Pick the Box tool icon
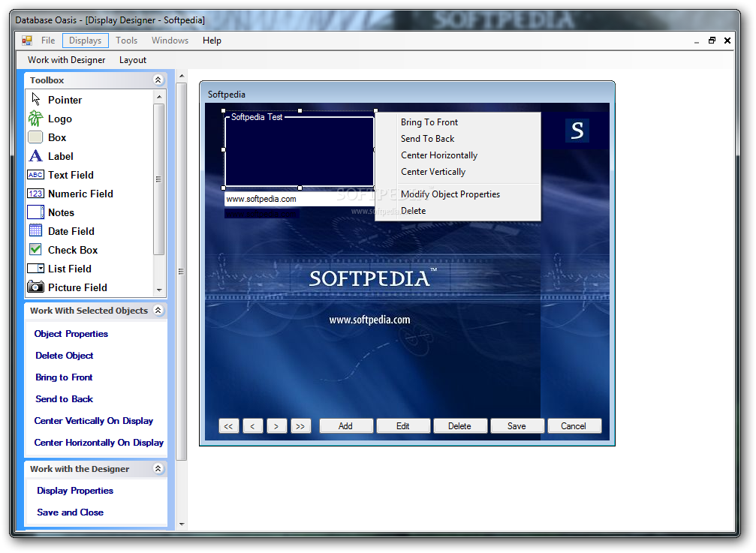The height and width of the screenshot is (553, 756). tap(35, 137)
